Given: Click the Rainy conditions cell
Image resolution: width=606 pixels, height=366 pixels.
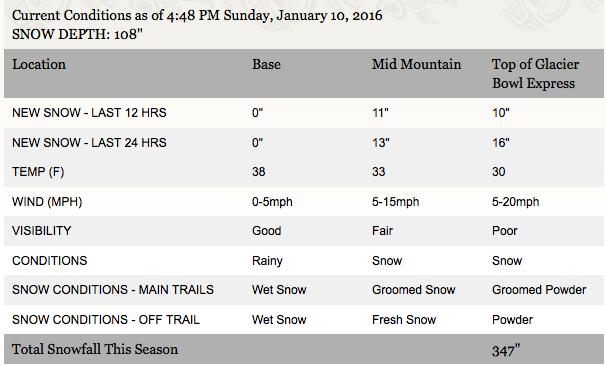Looking at the screenshot, I should pyautogui.click(x=267, y=261).
